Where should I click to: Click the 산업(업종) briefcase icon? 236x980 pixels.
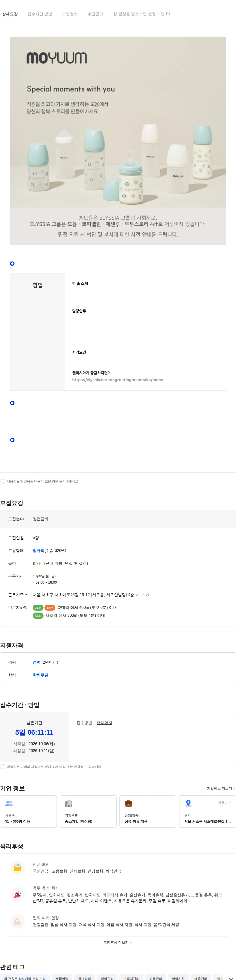[129, 803]
